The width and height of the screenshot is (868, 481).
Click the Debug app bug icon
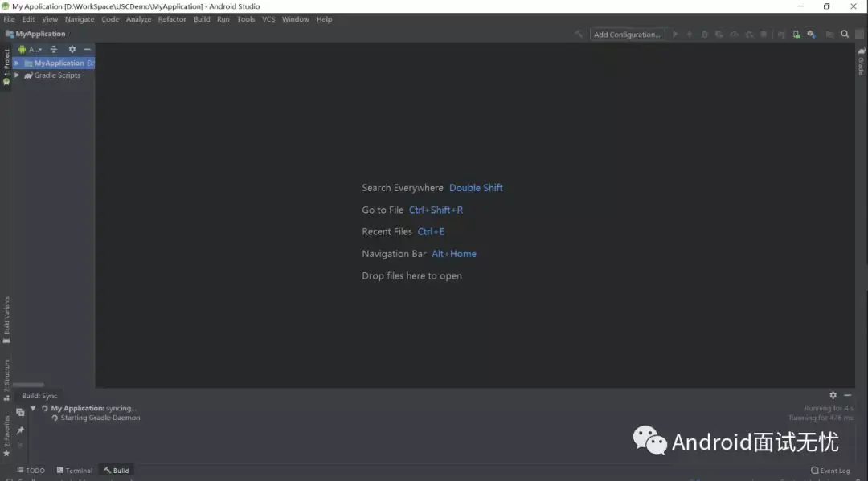704,35
